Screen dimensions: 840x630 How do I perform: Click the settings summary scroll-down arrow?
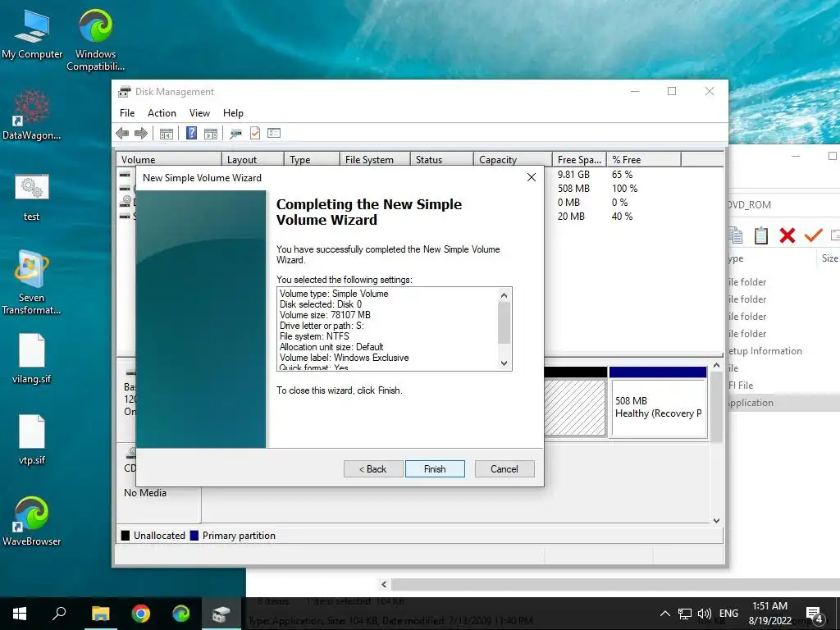[x=504, y=363]
